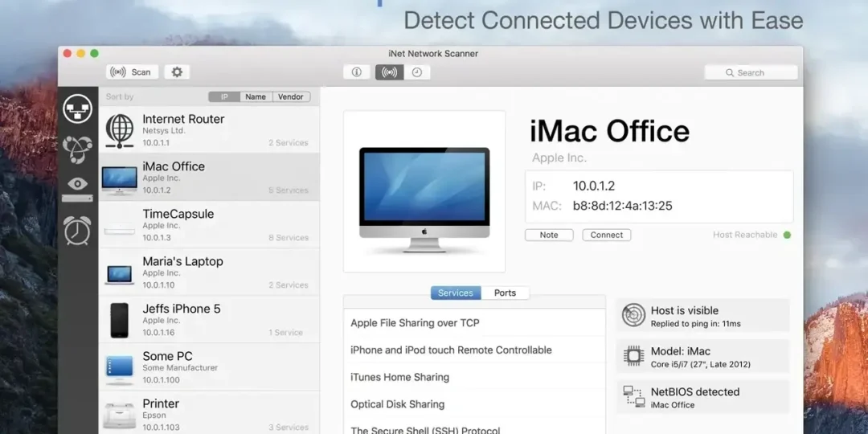Image resolution: width=868 pixels, height=434 pixels.
Task: Click the Note button
Action: (x=549, y=235)
